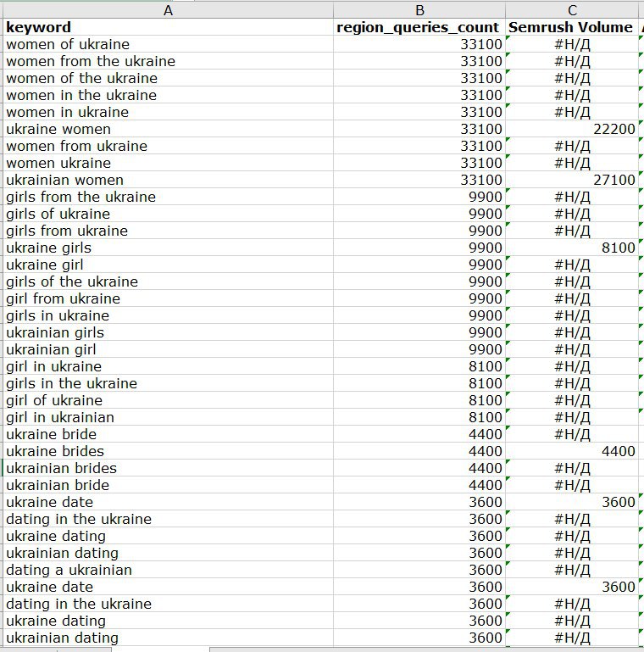Select cell 'girl in ukraine'
This screenshot has width=644, height=652.
(x=168, y=366)
